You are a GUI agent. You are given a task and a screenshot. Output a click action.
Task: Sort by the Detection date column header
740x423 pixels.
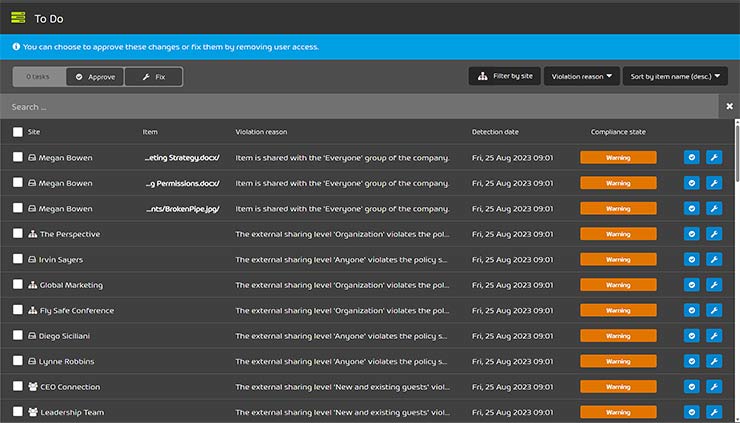[495, 132]
